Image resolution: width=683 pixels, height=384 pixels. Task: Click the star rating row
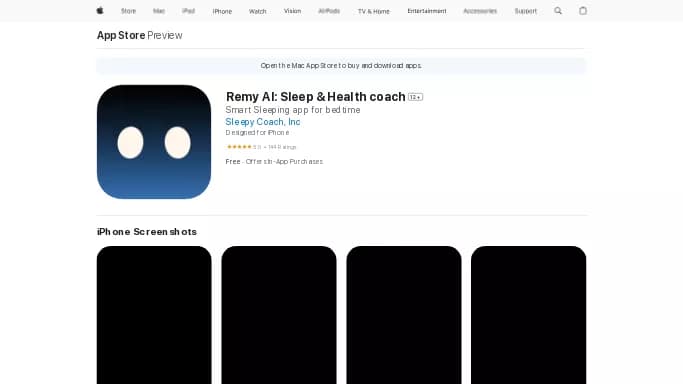tap(261, 147)
